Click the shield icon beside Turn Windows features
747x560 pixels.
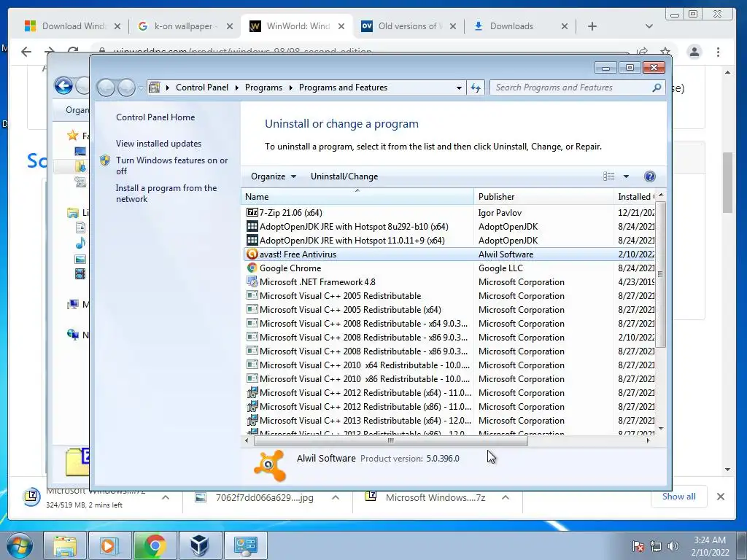pos(105,160)
